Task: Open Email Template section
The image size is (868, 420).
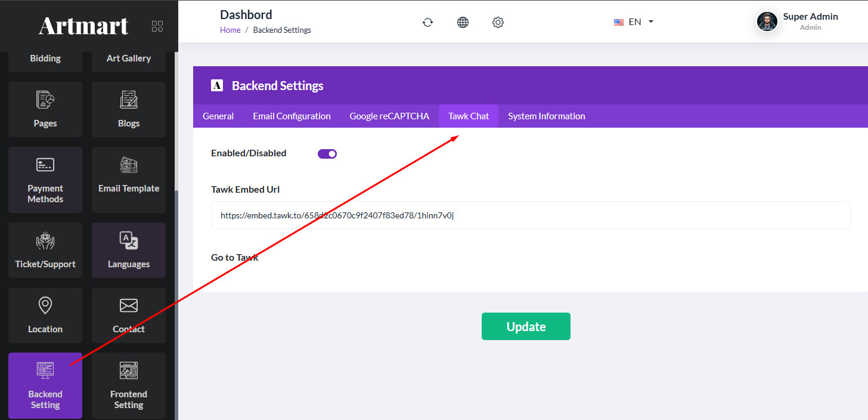Action: tap(129, 180)
